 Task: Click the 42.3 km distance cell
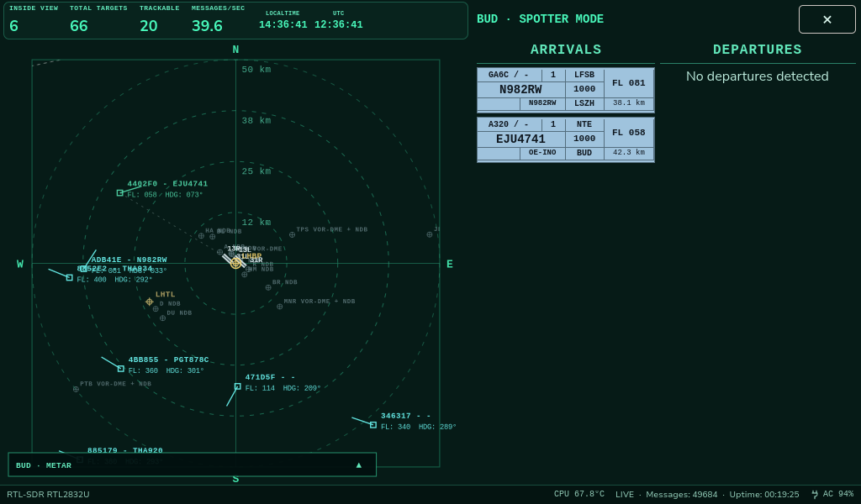[x=629, y=153]
